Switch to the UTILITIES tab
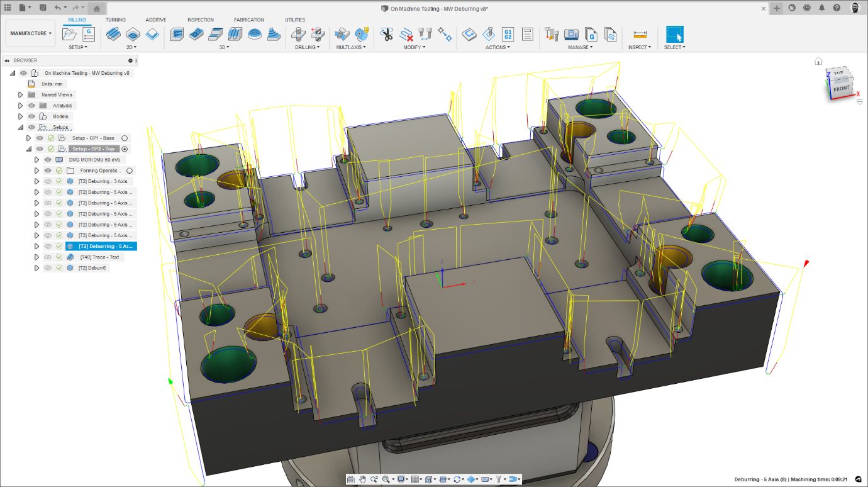868x487 pixels. (x=294, y=20)
